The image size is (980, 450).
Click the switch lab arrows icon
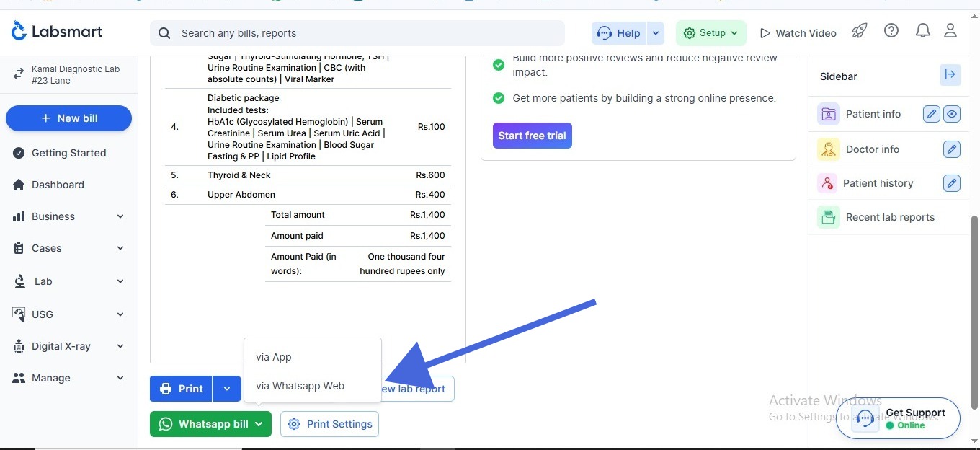19,74
